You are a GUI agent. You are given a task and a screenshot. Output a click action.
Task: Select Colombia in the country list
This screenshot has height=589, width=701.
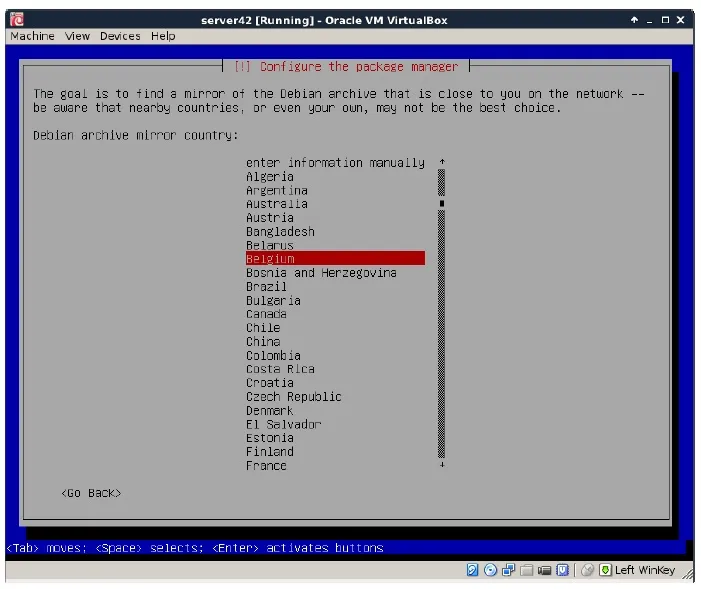pos(335,356)
